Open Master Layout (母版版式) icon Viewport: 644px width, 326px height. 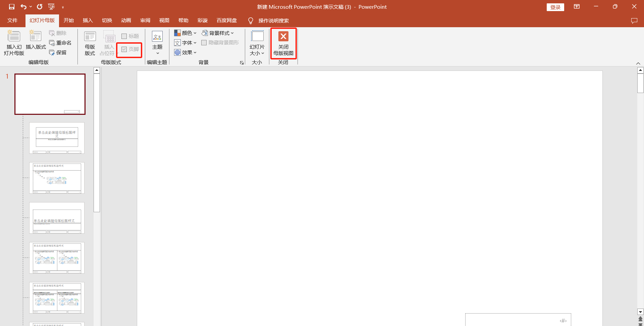[x=90, y=36]
